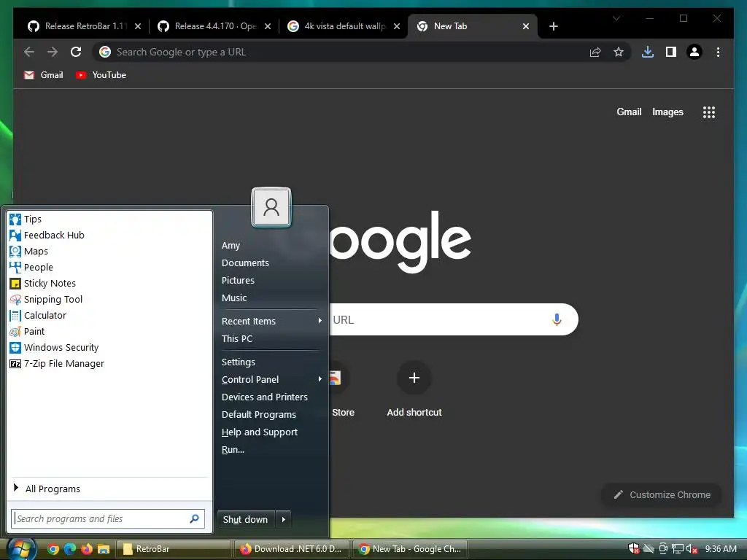Start voice search with the microphone
The width and height of the screenshot is (747, 560).
pos(557,319)
